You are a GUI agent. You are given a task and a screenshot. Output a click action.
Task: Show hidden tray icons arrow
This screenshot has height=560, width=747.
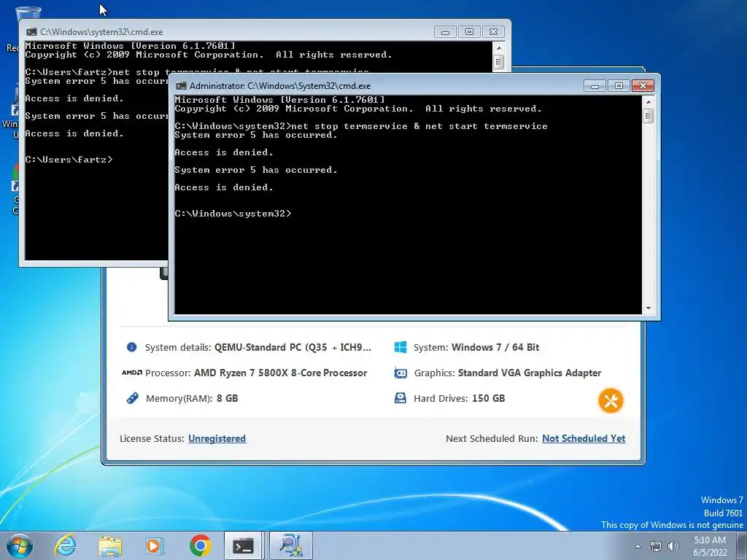pyautogui.click(x=638, y=546)
